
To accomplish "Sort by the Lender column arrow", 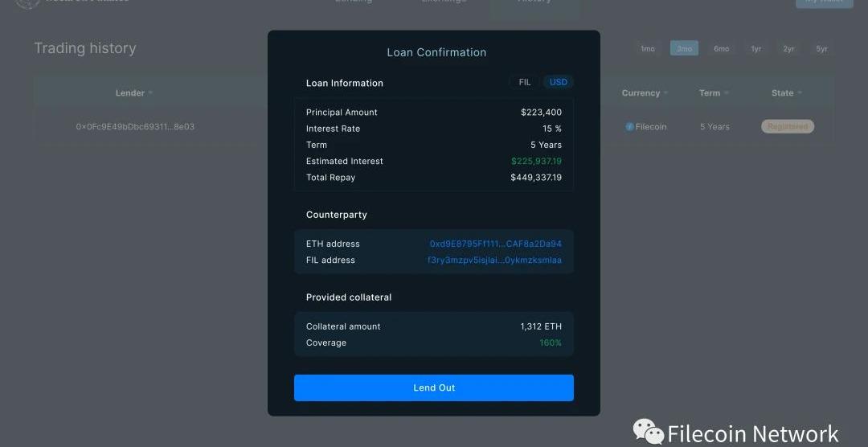I will coord(150,93).
